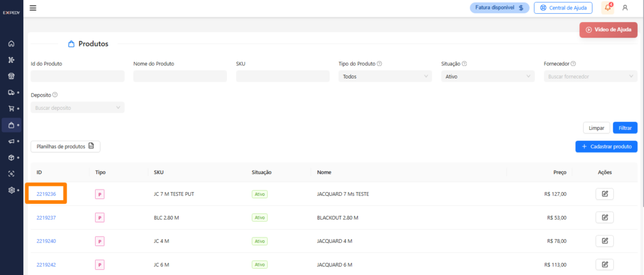Select the products bag sidebar icon

(11, 125)
